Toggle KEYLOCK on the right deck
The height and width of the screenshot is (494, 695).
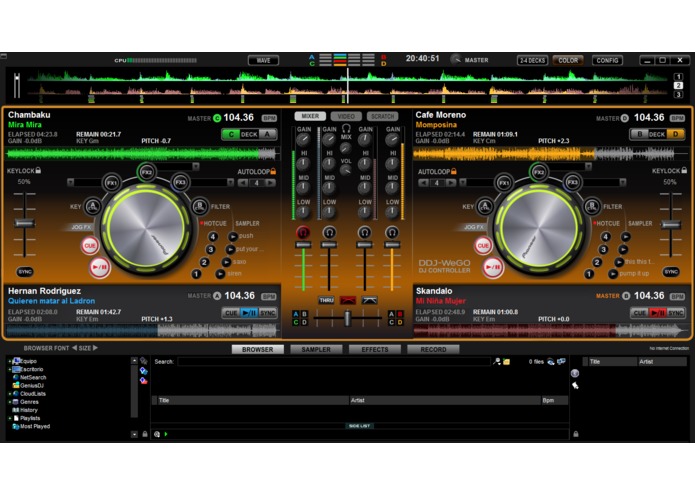pos(684,170)
